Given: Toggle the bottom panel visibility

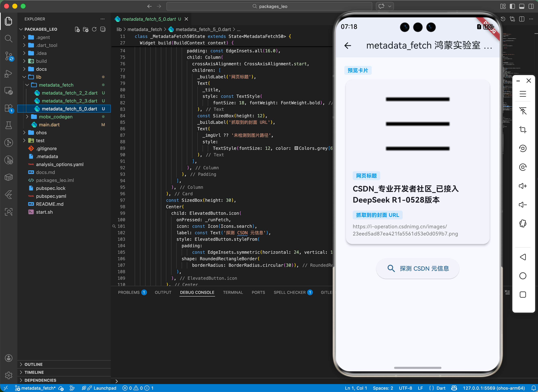Looking at the screenshot, I should (x=521, y=6).
